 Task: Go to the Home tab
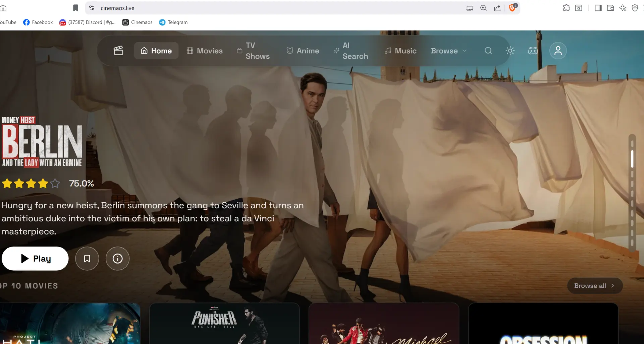click(x=156, y=51)
